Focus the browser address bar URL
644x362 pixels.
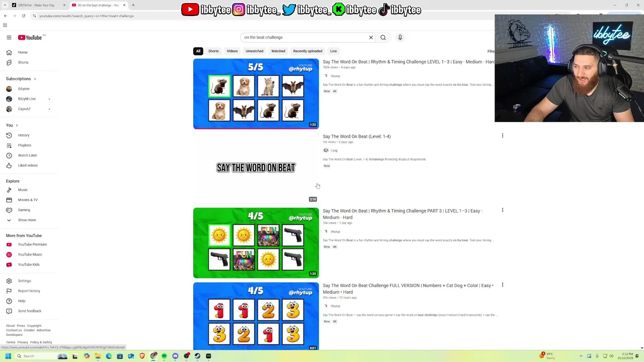point(87,16)
